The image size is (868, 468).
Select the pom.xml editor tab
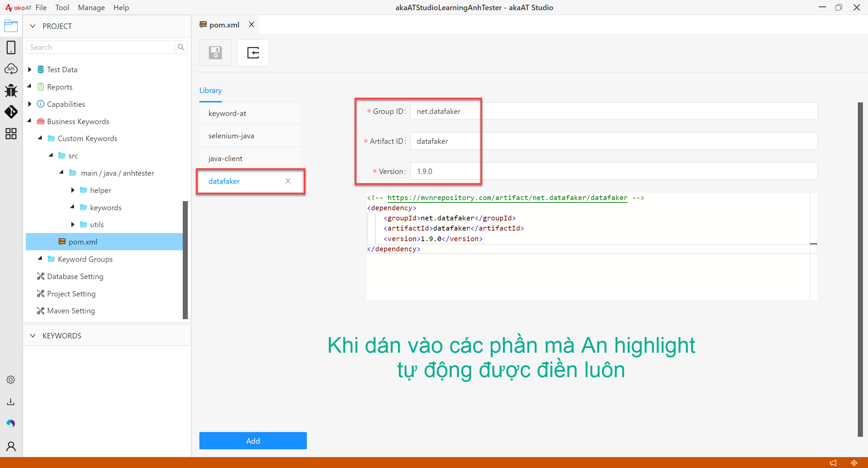(224, 25)
